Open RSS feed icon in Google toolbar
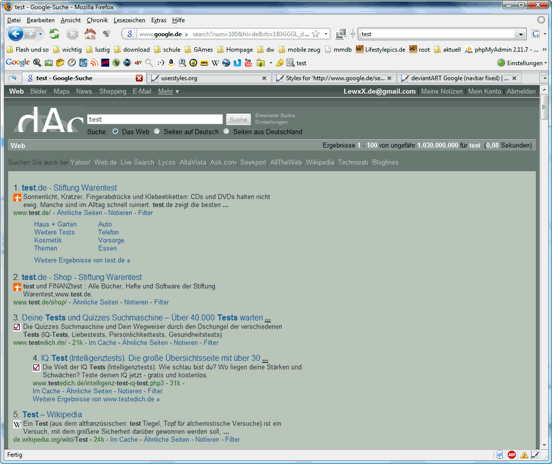The image size is (552, 464). coord(94,63)
